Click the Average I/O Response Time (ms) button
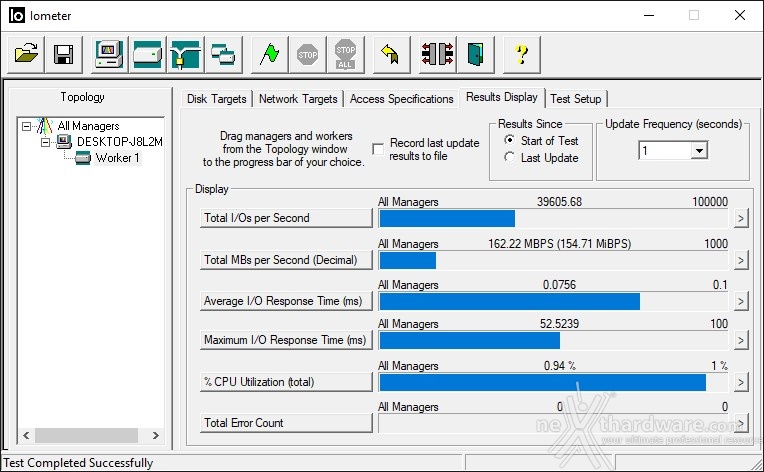 click(286, 301)
